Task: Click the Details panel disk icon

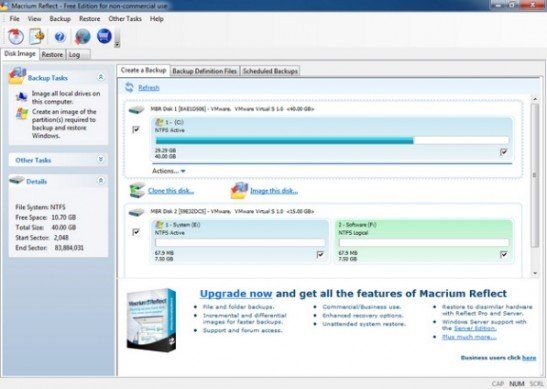Action: point(16,180)
